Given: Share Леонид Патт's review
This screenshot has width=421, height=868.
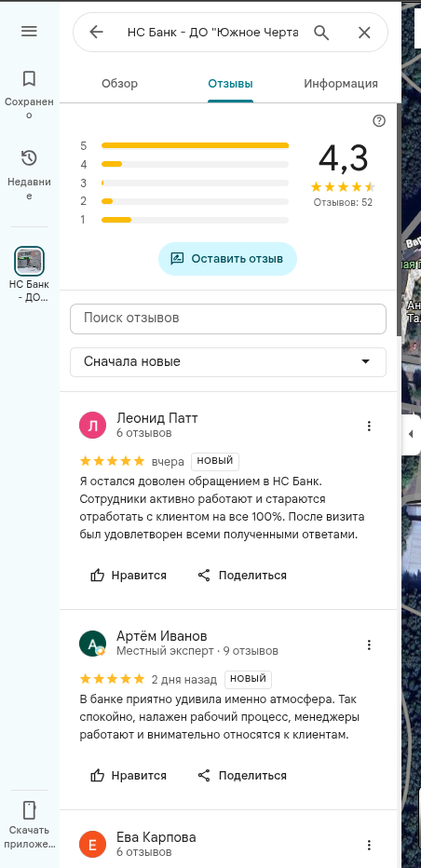Looking at the screenshot, I should tap(242, 576).
